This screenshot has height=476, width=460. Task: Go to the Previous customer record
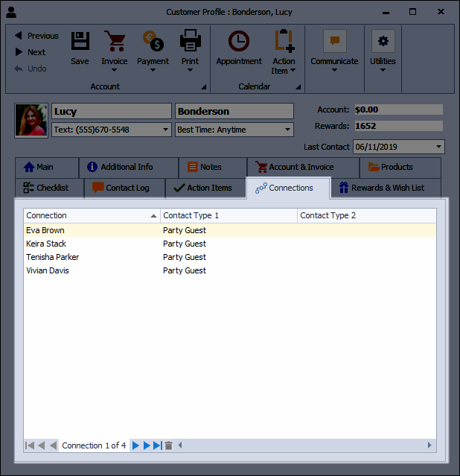pos(36,36)
